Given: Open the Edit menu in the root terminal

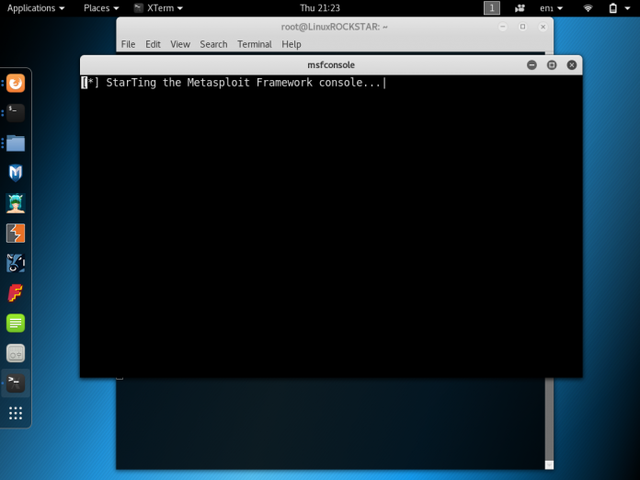Looking at the screenshot, I should (153, 44).
